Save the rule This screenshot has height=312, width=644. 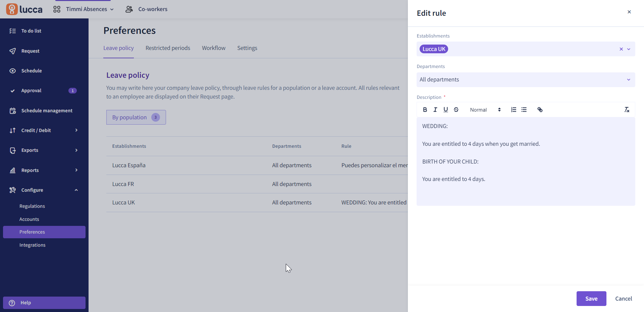[591, 299]
